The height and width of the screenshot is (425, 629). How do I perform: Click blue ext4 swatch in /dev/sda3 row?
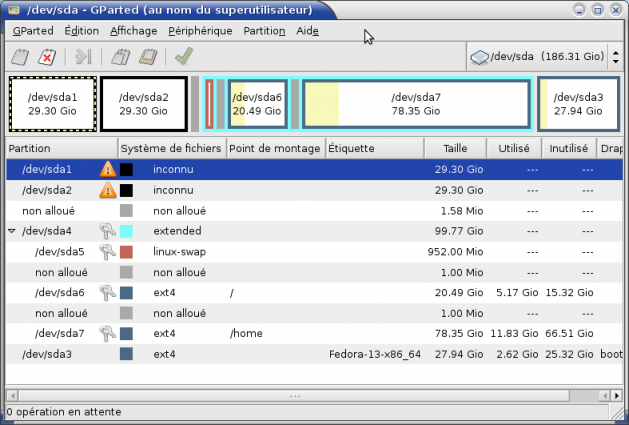pyautogui.click(x=126, y=354)
